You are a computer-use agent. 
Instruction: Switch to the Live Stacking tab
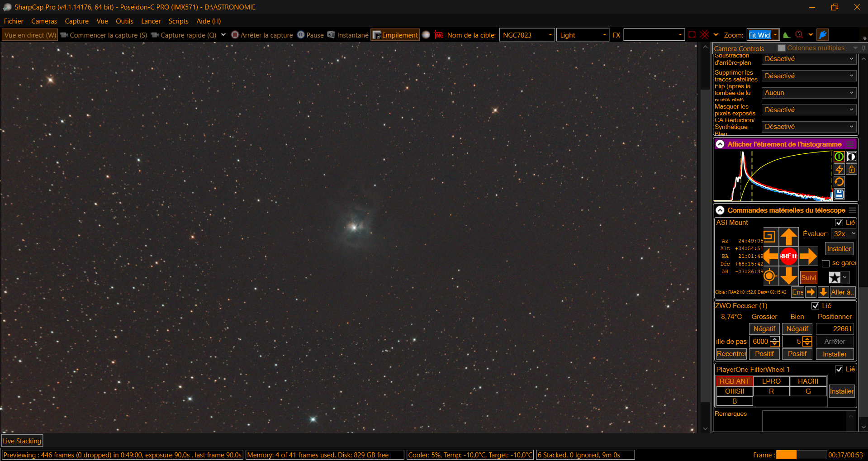(22, 441)
